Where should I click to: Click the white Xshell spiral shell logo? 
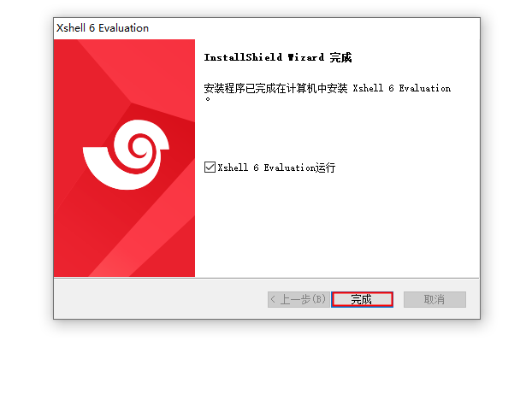(x=127, y=155)
